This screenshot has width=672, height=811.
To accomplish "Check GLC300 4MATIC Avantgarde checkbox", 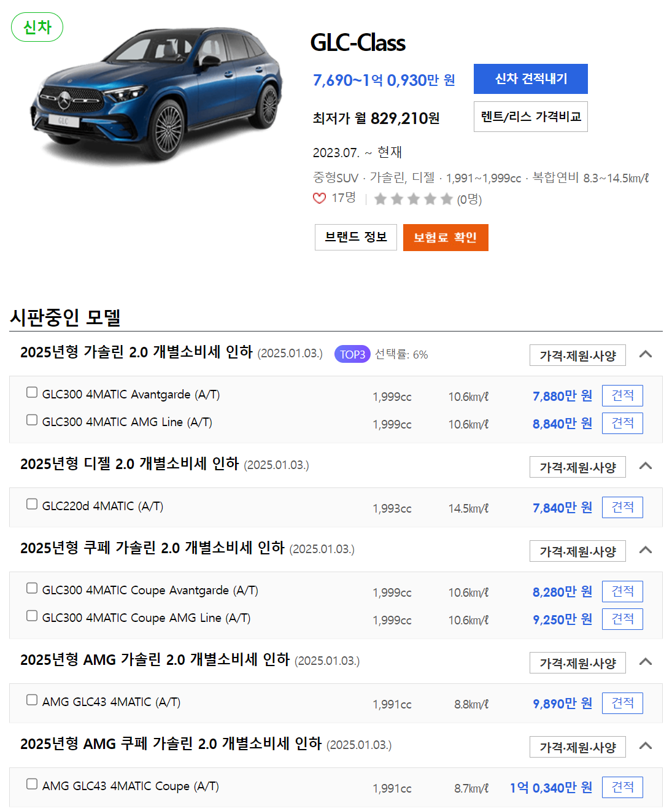I will [32, 392].
